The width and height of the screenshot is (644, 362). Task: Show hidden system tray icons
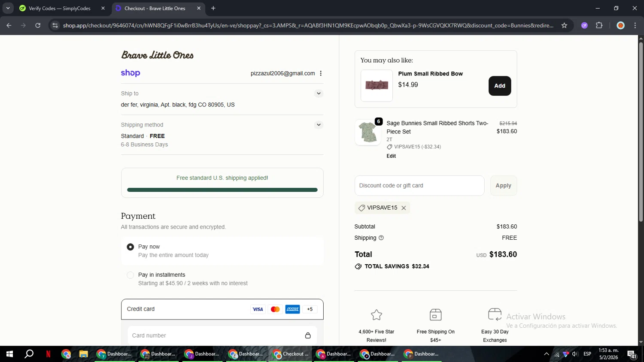546,354
